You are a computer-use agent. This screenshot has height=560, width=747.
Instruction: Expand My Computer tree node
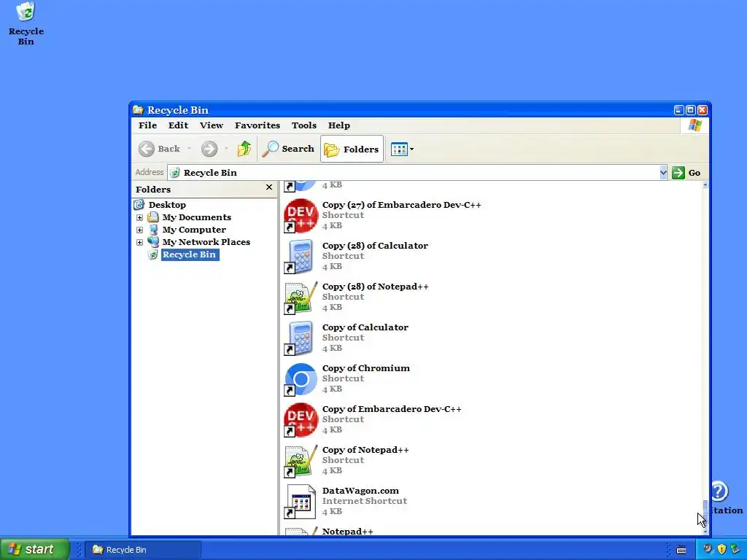pos(139,230)
